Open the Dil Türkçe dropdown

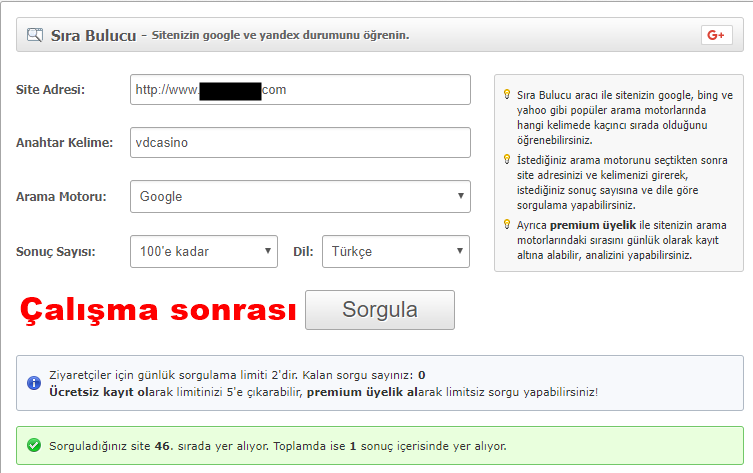pyautogui.click(x=395, y=251)
